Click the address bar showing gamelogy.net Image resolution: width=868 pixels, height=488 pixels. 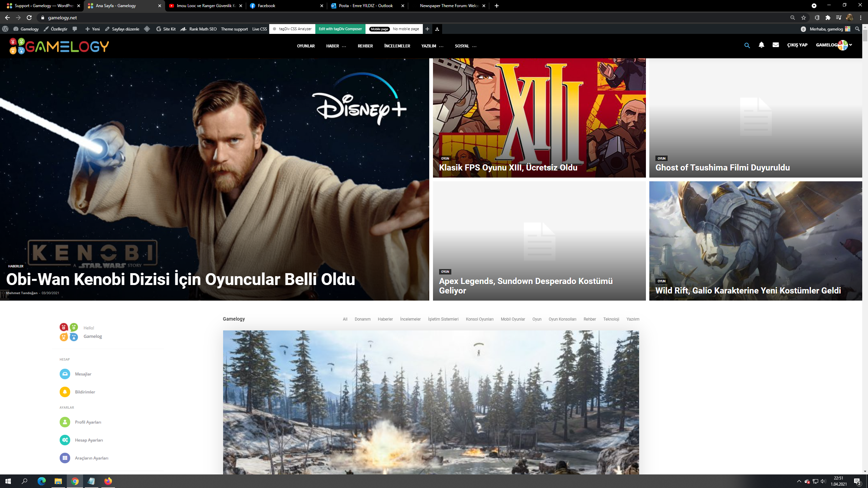click(414, 18)
